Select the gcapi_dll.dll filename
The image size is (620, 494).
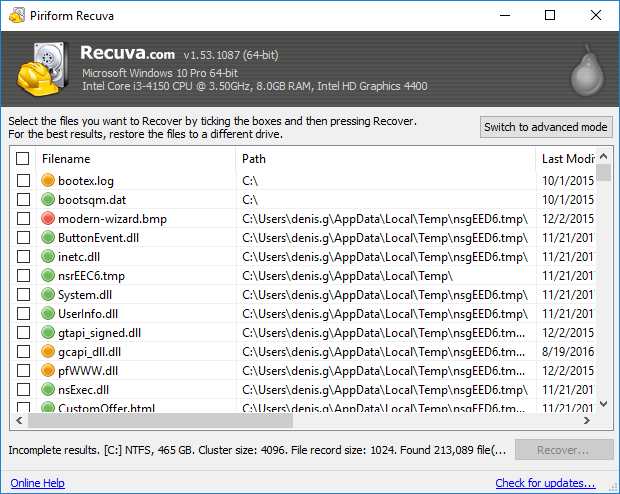89,352
